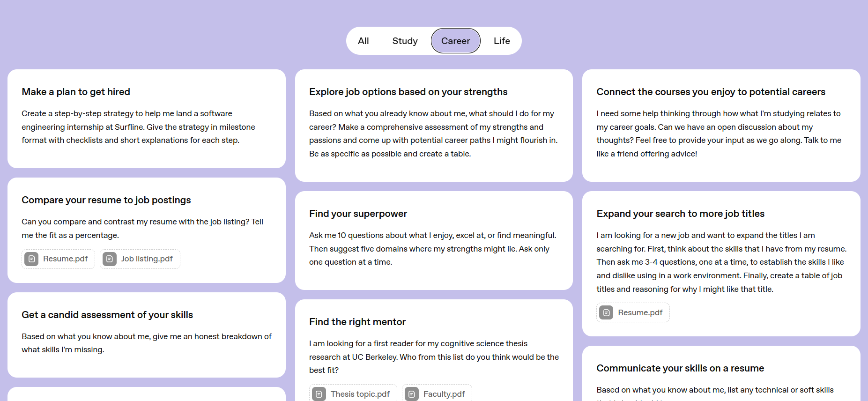Select the Life tab
Image resolution: width=868 pixels, height=401 pixels.
coord(502,41)
